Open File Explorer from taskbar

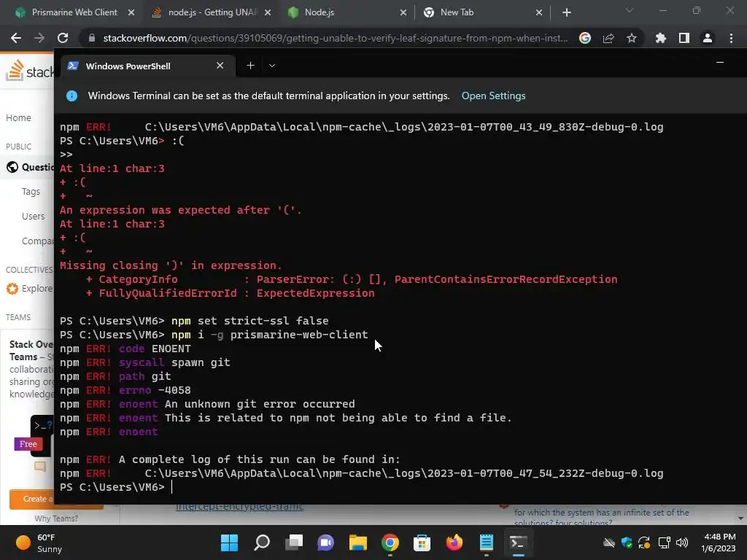357,542
